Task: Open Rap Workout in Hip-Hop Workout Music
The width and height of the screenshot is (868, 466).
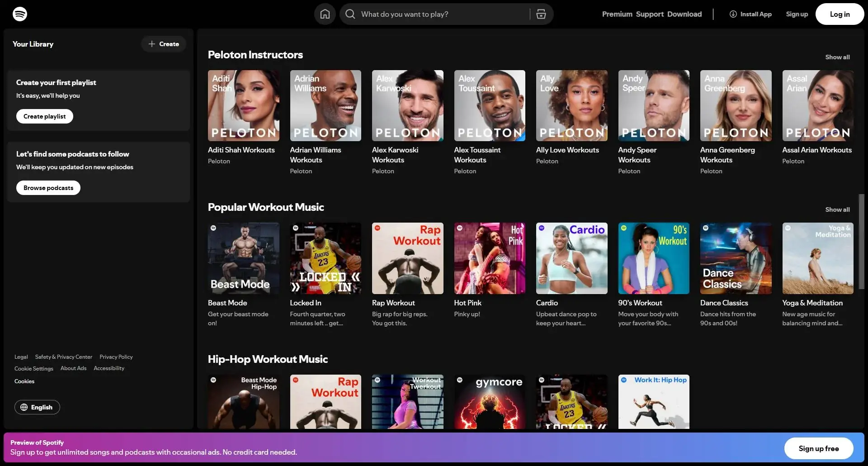Action: coord(325,402)
